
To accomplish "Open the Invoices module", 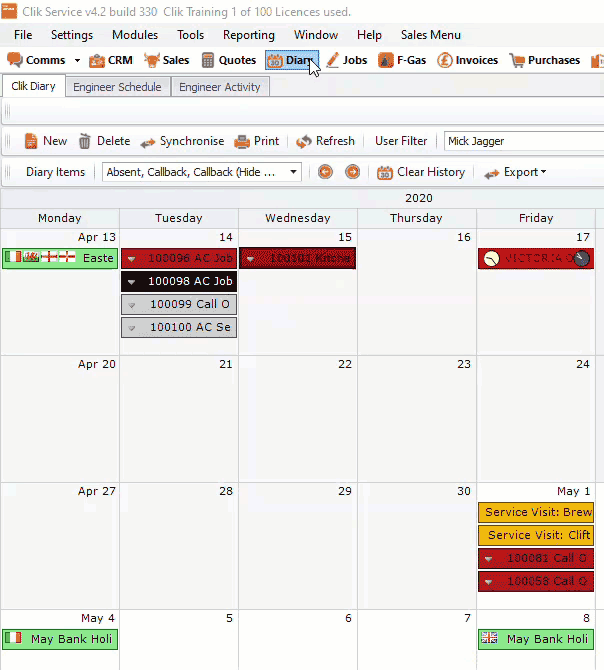I will pyautogui.click(x=468, y=60).
